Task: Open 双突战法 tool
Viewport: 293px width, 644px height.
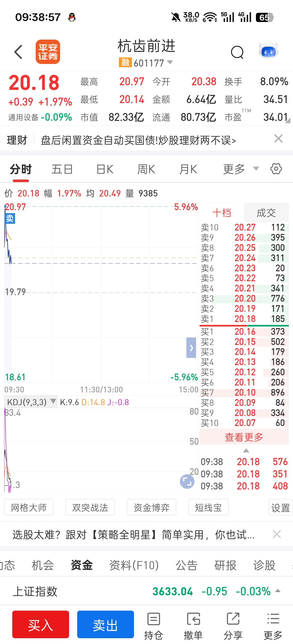Action: (90, 508)
